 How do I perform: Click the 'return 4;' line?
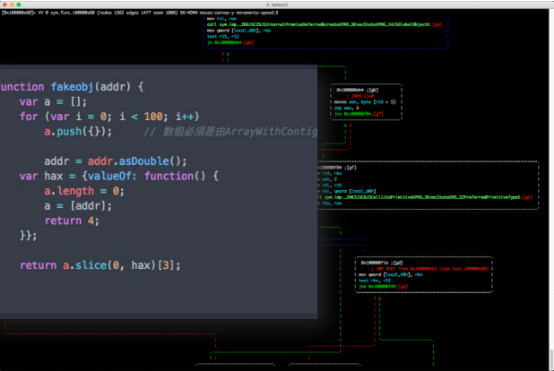(x=72, y=221)
